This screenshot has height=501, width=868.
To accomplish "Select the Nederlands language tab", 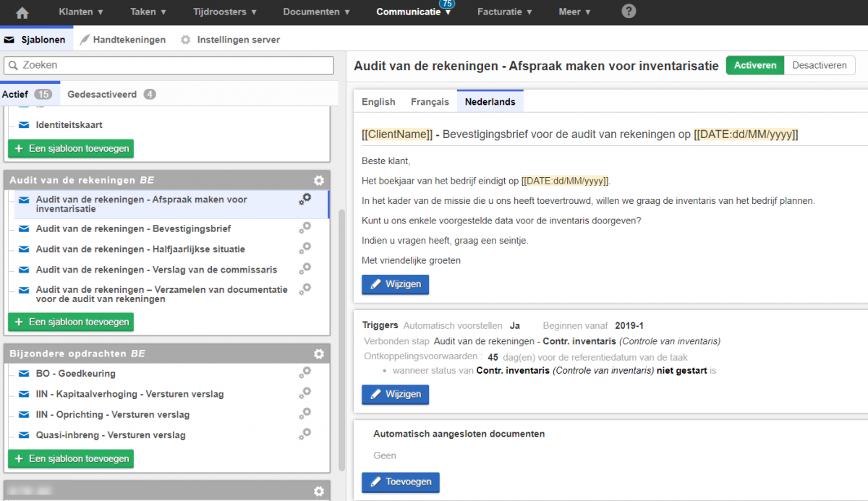I will click(x=490, y=102).
